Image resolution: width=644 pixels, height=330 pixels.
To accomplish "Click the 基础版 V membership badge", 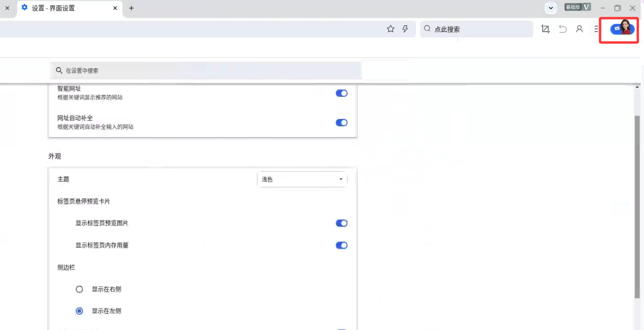I will tap(578, 7).
